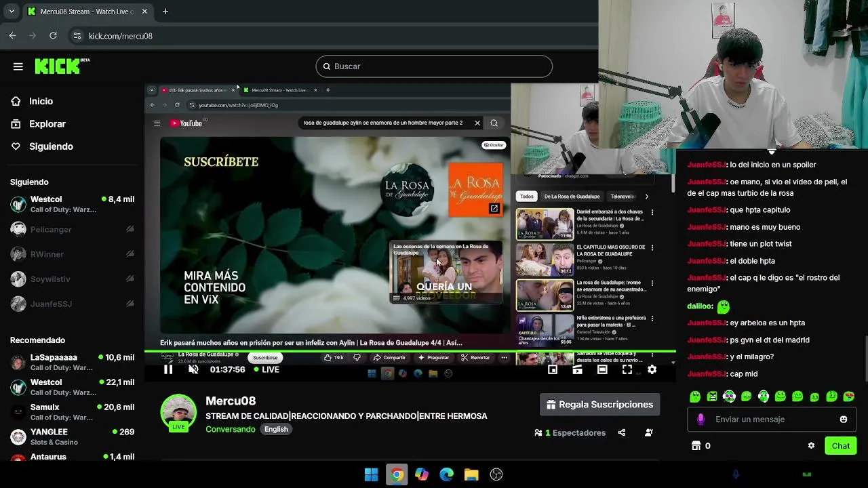Focus the Enviar un mensaje field
The height and width of the screenshot is (488, 868).
(x=772, y=420)
